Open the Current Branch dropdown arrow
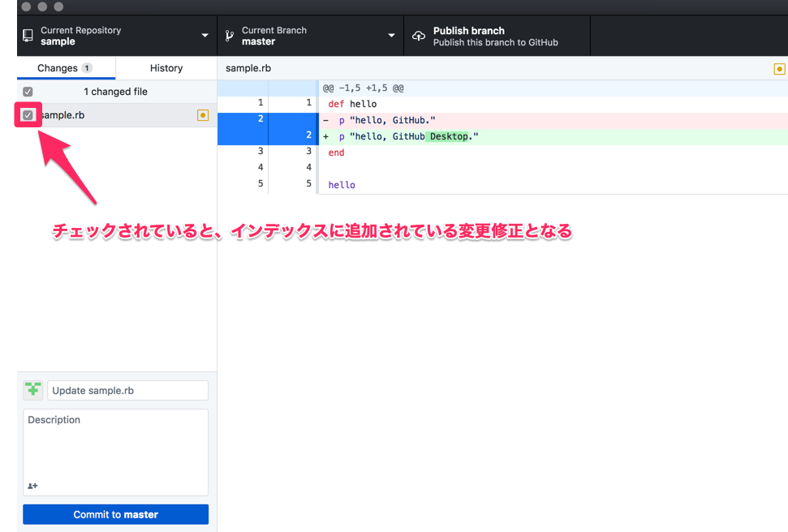This screenshot has height=532, width=788. [x=391, y=36]
